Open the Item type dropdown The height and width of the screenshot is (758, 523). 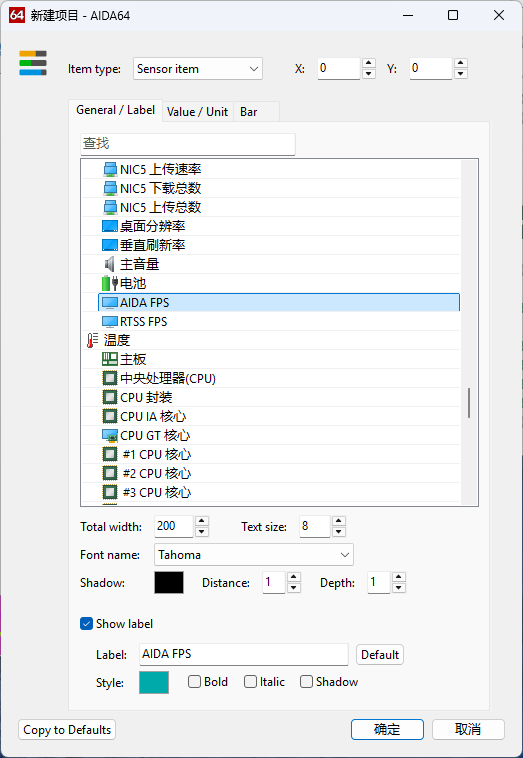(x=198, y=69)
